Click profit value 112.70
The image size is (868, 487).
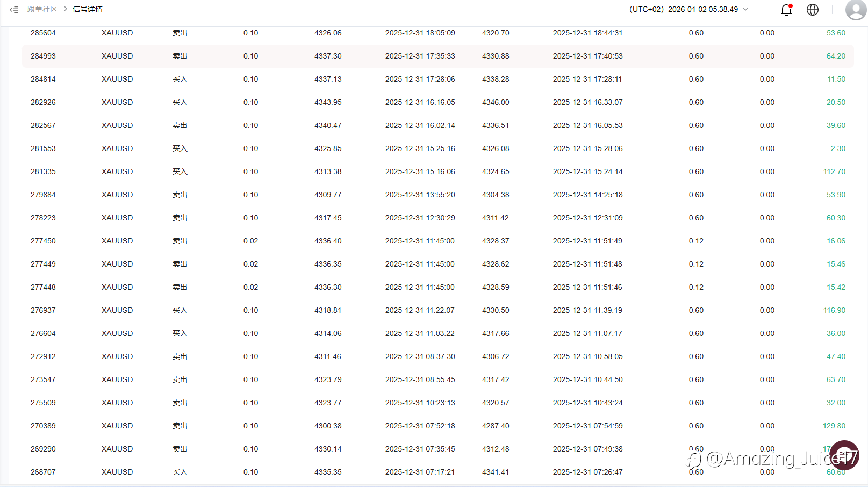coord(834,171)
